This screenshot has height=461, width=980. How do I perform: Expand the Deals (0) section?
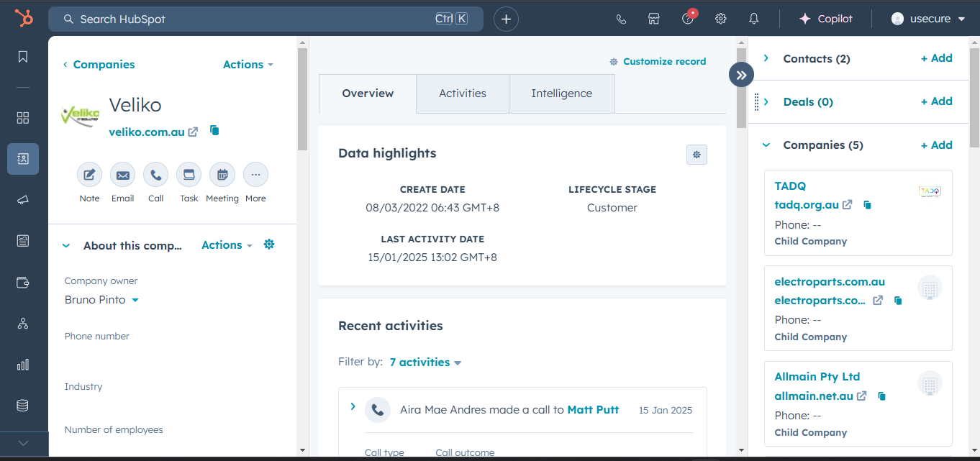point(766,101)
